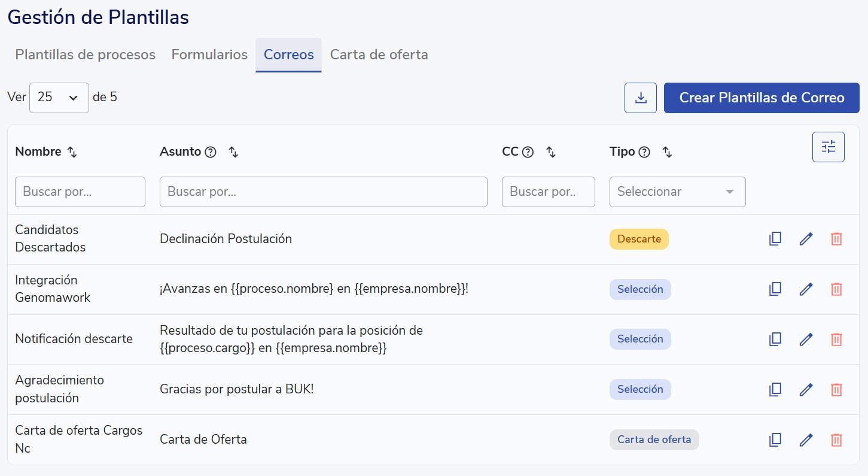Screen dimensions: 868x476
Task: Go to the Formularios tab
Action: [209, 54]
